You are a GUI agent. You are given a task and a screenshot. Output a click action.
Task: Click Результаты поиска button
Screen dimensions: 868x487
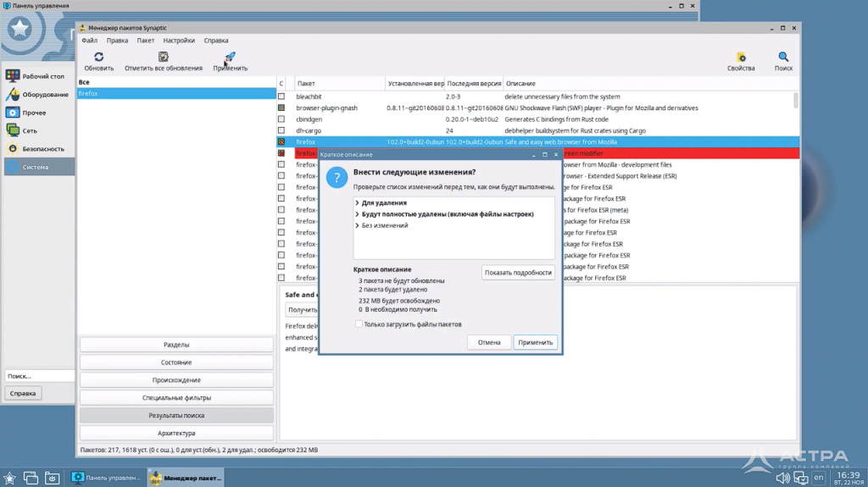(x=176, y=416)
